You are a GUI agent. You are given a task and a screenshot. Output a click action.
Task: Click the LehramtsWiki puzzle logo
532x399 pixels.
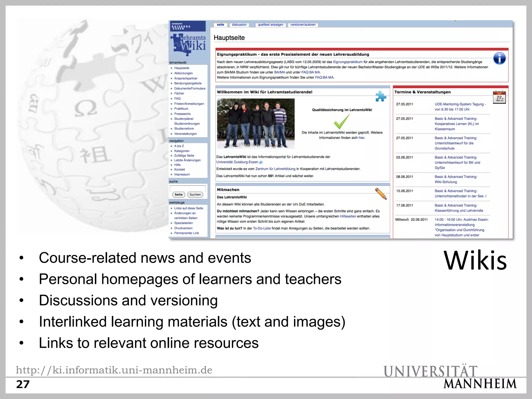point(188,45)
